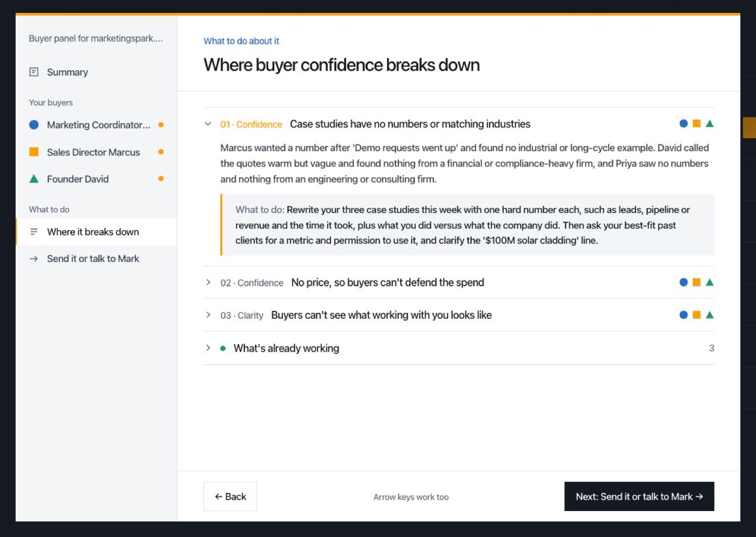Click the What to do about it link

point(241,41)
